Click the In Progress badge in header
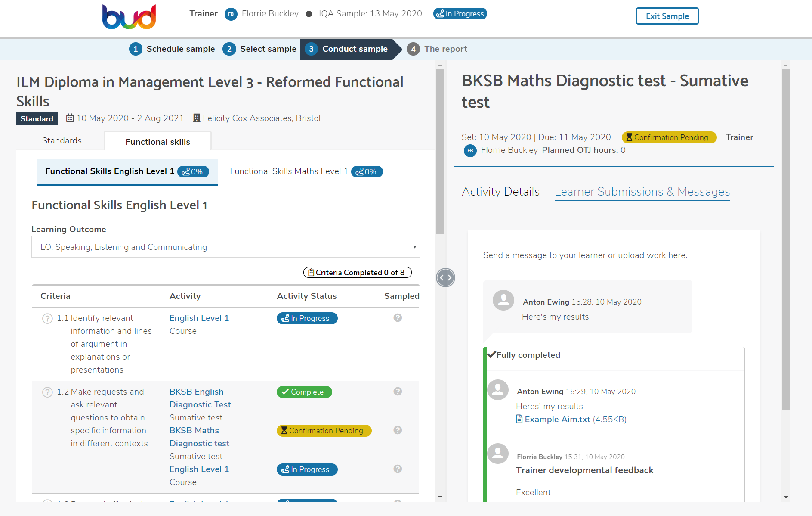 pyautogui.click(x=460, y=14)
